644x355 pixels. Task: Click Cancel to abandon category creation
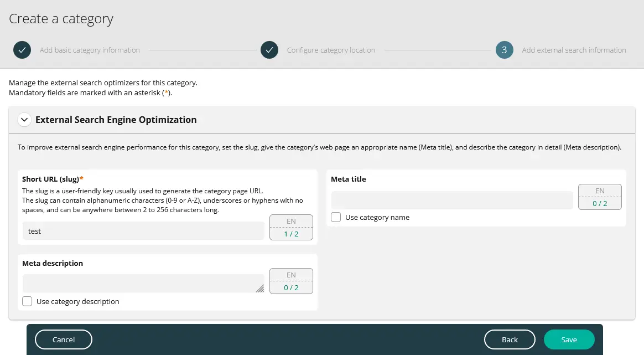(x=63, y=339)
